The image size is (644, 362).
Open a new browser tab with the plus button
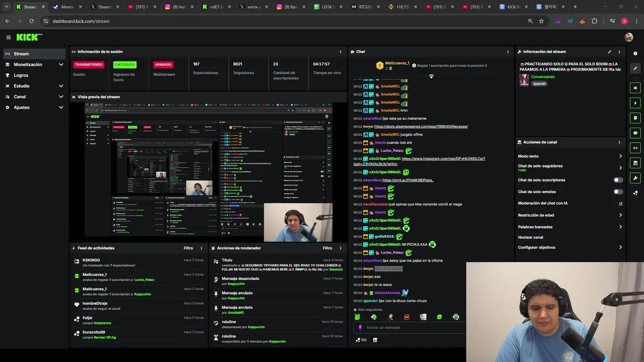pyautogui.click(x=575, y=7)
